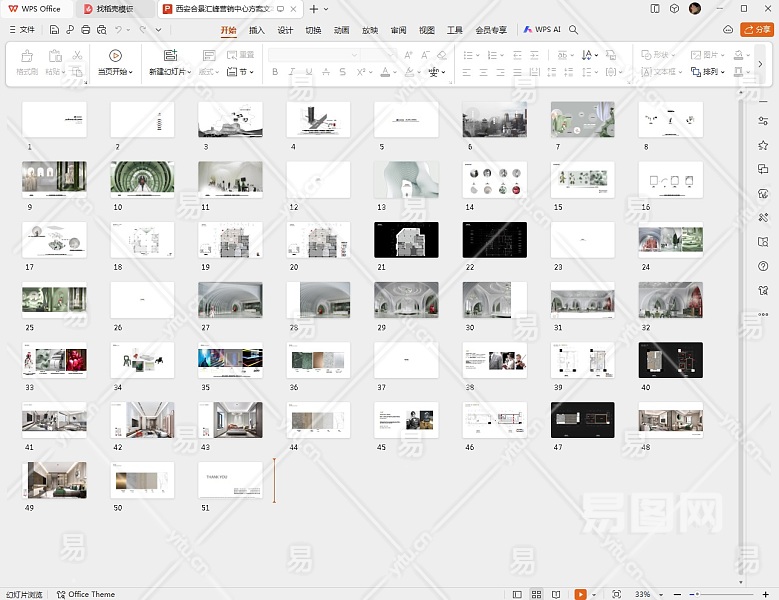Open the Design (设计) ribbon tab

[285, 30]
